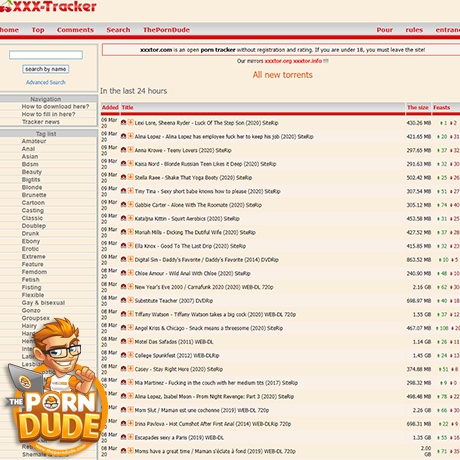Select the Blonde tag
Viewport: 460px width, 460px height.
(x=32, y=187)
